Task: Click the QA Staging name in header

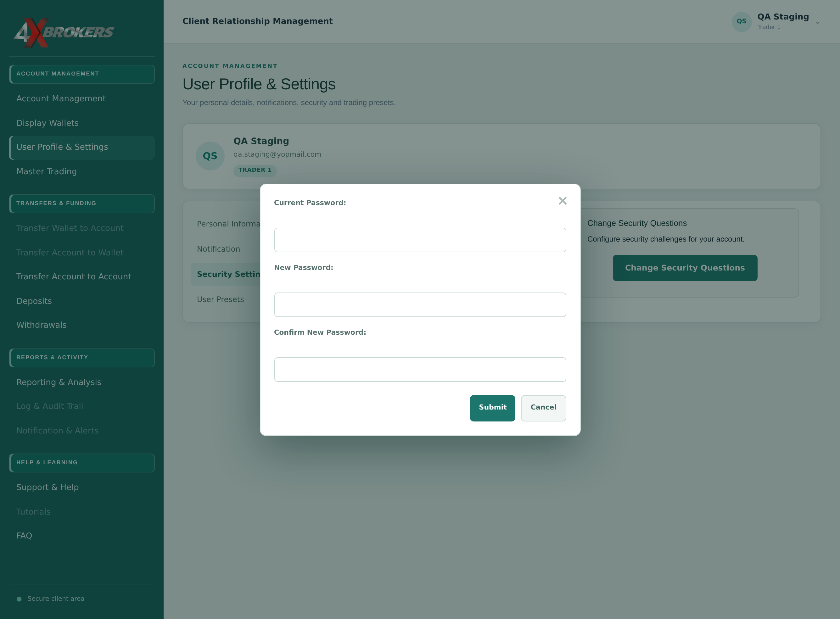Action: pos(783,17)
